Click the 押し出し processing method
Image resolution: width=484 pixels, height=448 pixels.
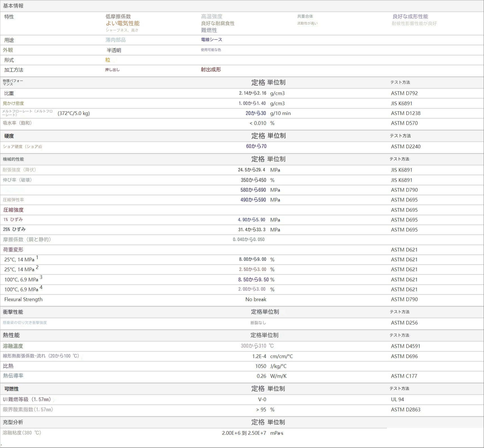click(113, 70)
